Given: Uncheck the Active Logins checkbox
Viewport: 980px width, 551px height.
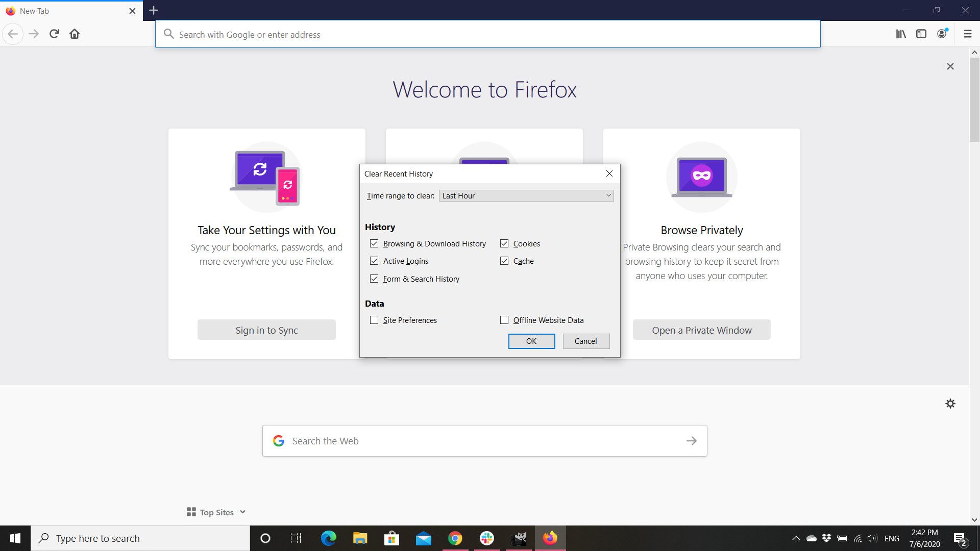Looking at the screenshot, I should pyautogui.click(x=374, y=261).
